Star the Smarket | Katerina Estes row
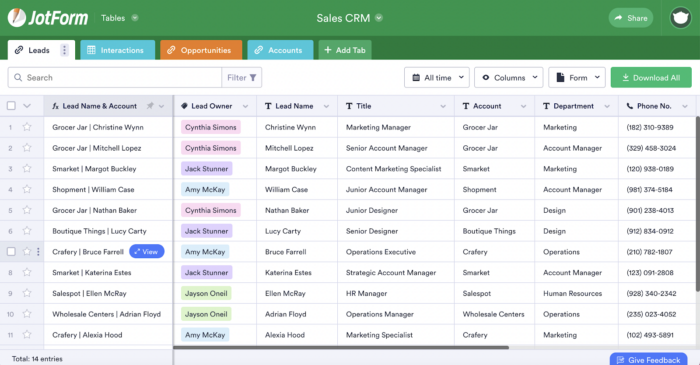This screenshot has width=700, height=365. (27, 272)
